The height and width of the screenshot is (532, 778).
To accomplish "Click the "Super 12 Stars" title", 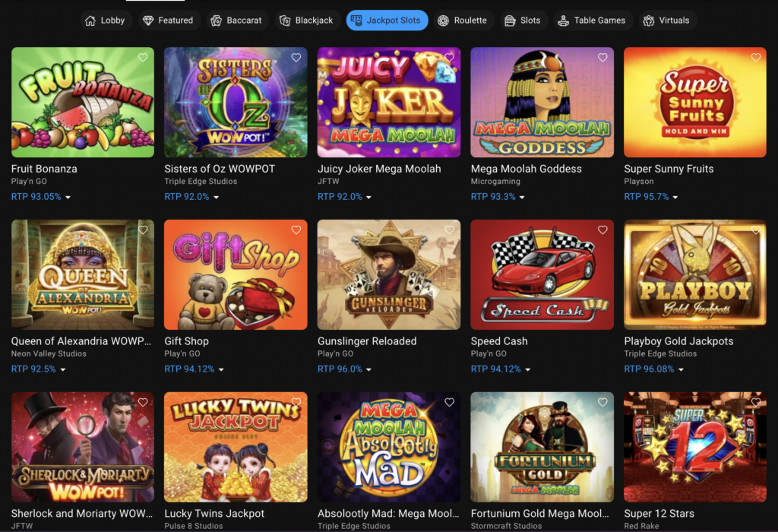I will tap(659, 514).
